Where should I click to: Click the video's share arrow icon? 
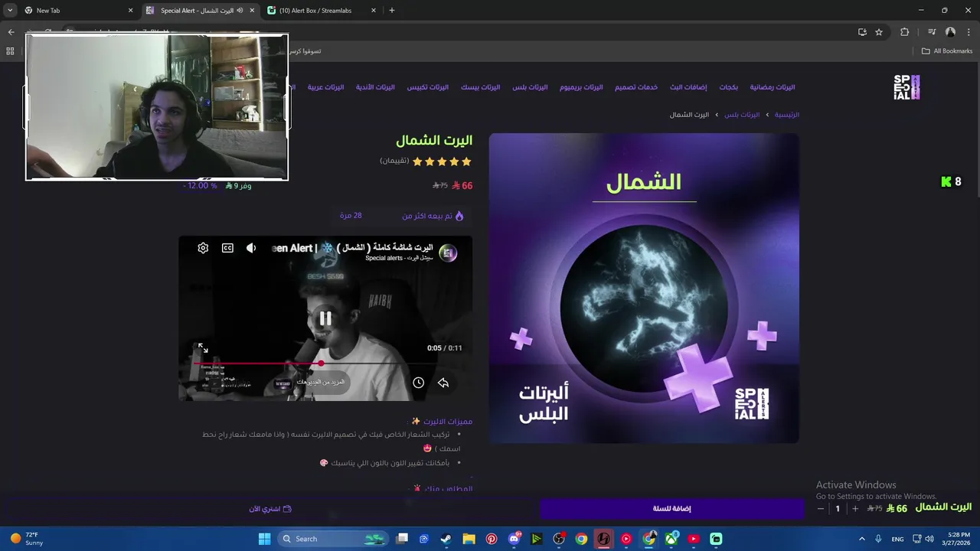click(443, 383)
